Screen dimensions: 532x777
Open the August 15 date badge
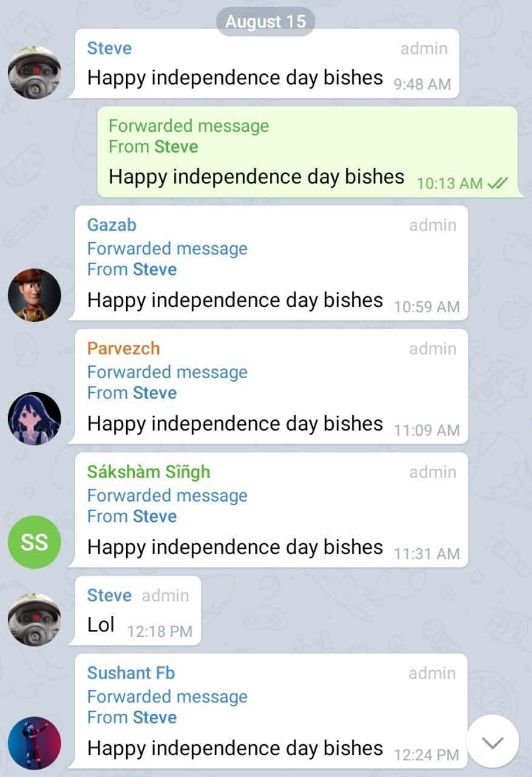pos(266,22)
